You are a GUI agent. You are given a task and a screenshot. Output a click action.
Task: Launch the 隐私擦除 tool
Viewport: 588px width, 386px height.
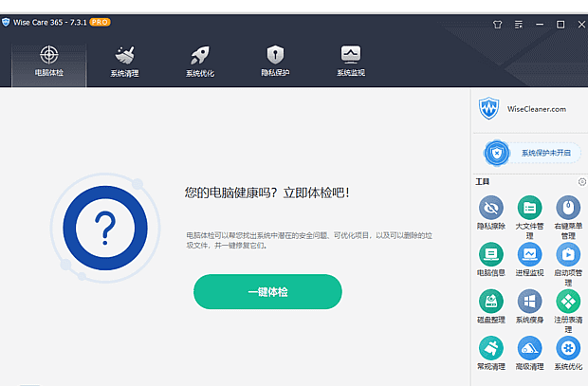(x=491, y=212)
